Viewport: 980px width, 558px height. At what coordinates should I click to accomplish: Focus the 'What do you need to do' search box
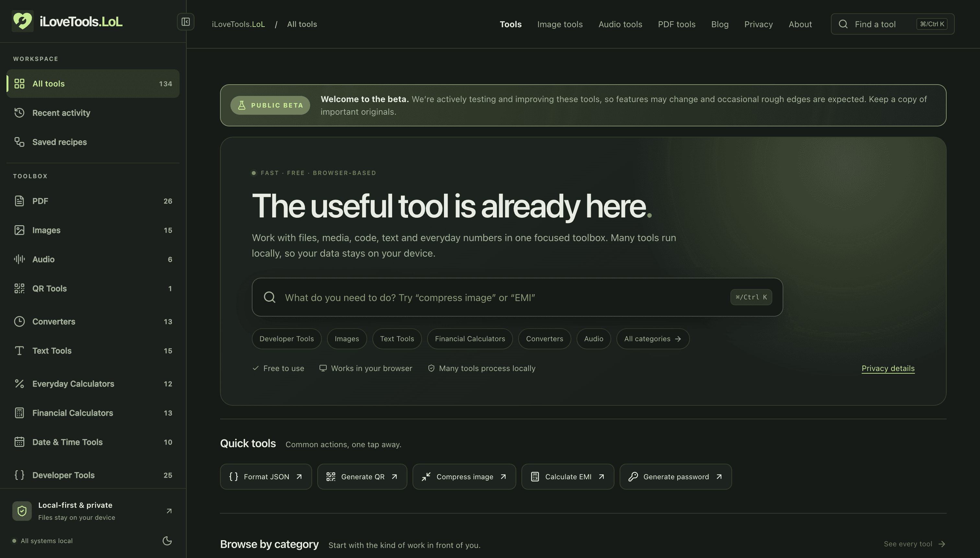click(517, 297)
